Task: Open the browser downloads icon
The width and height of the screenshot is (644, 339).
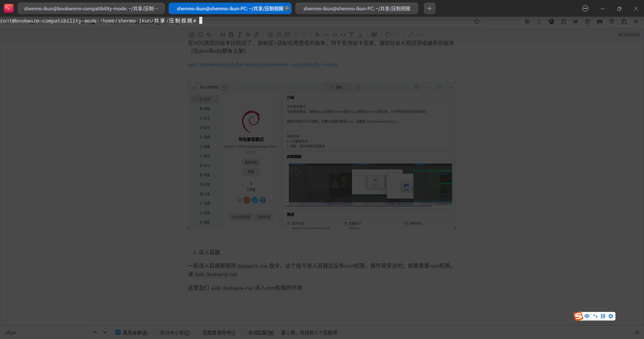Action: [x=539, y=21]
